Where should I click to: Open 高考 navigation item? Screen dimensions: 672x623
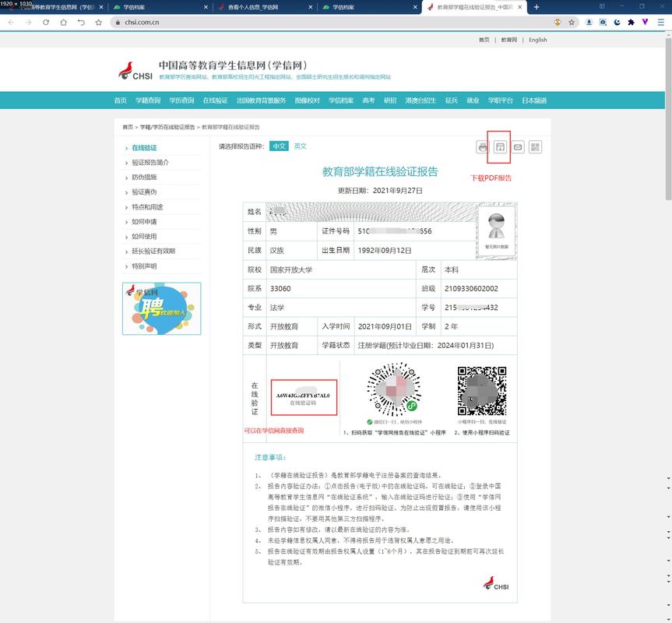(368, 100)
